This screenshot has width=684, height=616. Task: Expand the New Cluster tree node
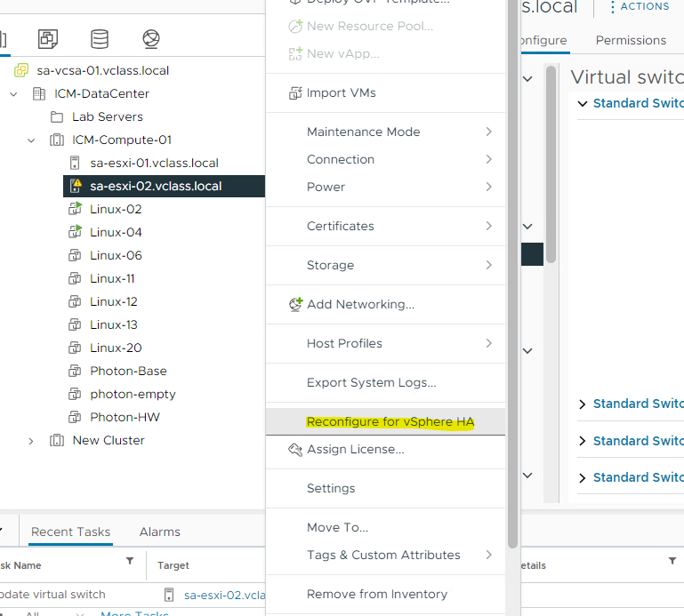(31, 441)
